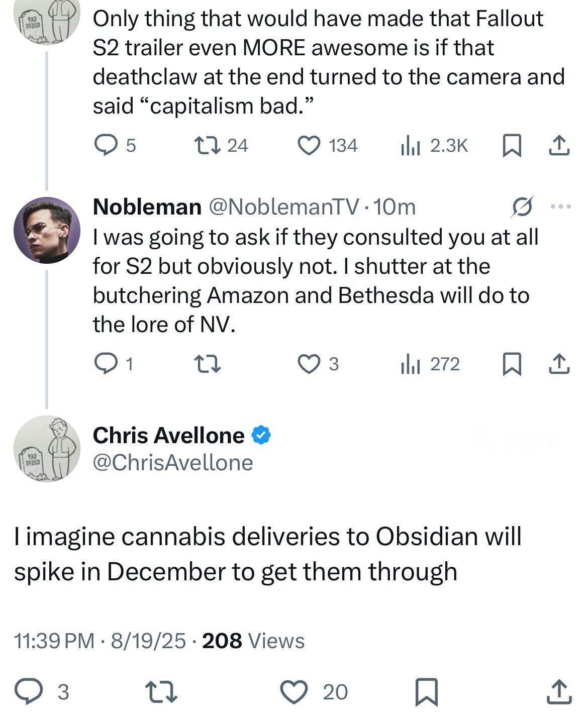Reply to the Fallout S2 trailer tweet
Viewport: 588px width, 722px height.
point(106,146)
